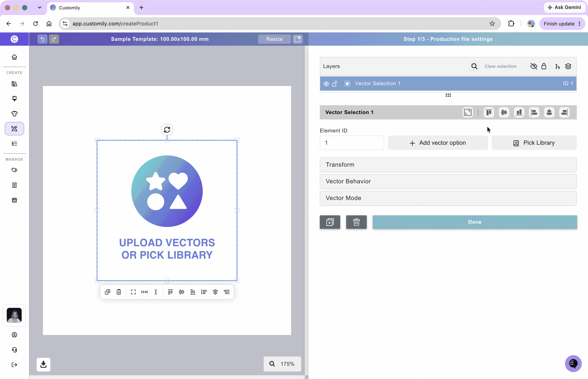The height and width of the screenshot is (379, 588).
Task: Open the highlighted design tools sidebar icon
Action: (14, 129)
